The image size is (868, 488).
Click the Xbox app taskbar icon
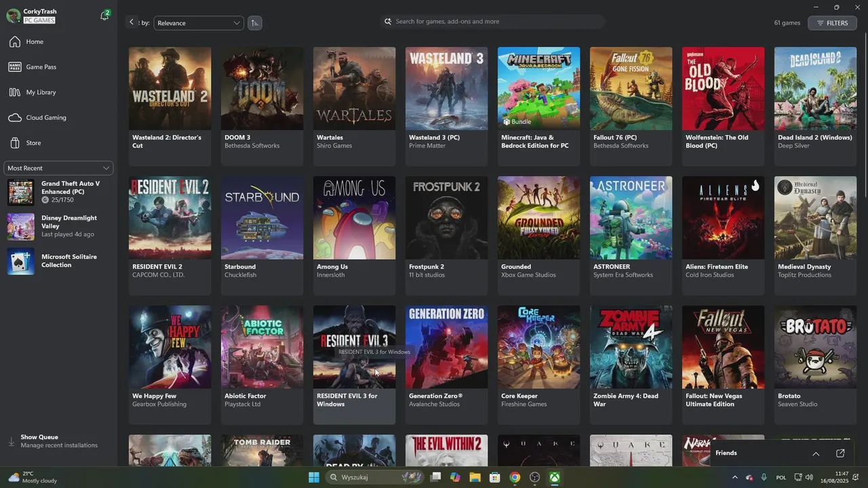pos(555,477)
